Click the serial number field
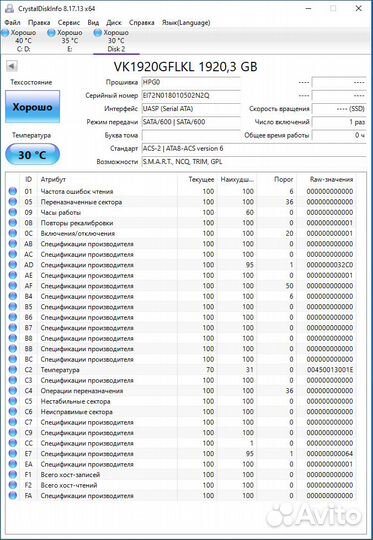This screenshot has width=373, height=540. (x=191, y=96)
